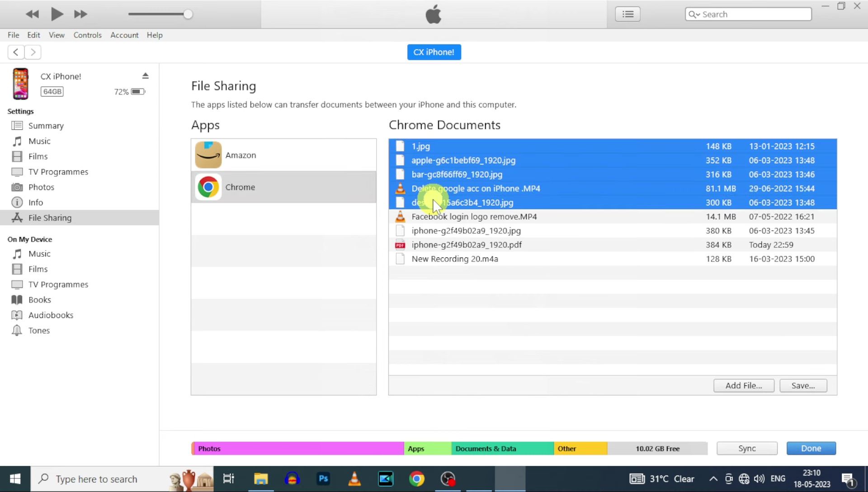
Task: Select apple-g6c1bebf69_1920.jpg file
Action: (x=613, y=160)
